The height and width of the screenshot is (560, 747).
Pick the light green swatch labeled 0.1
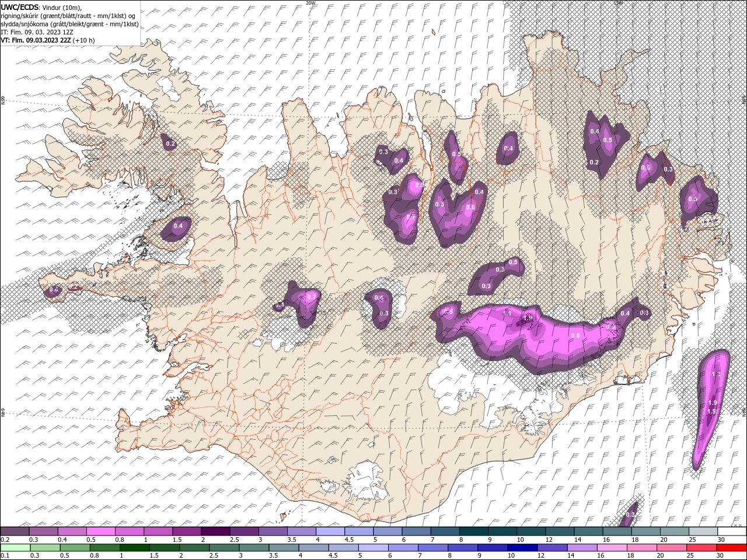click(15, 548)
